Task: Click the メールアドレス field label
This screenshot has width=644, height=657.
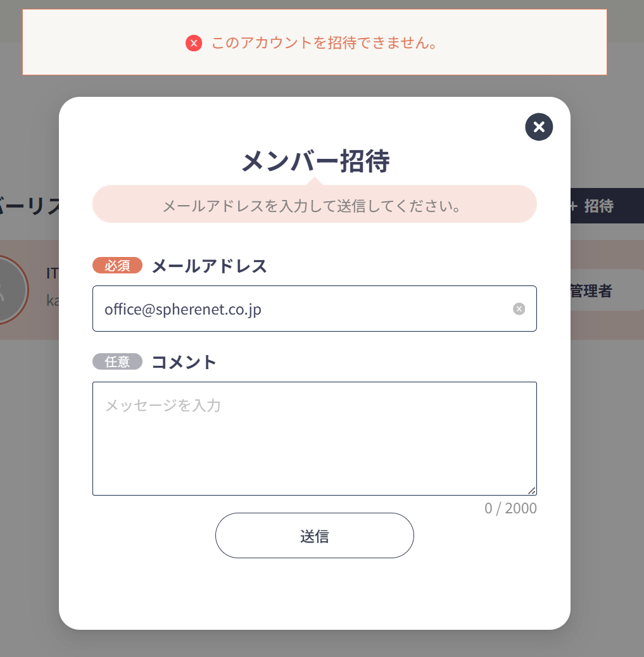Action: pyautogui.click(x=209, y=266)
